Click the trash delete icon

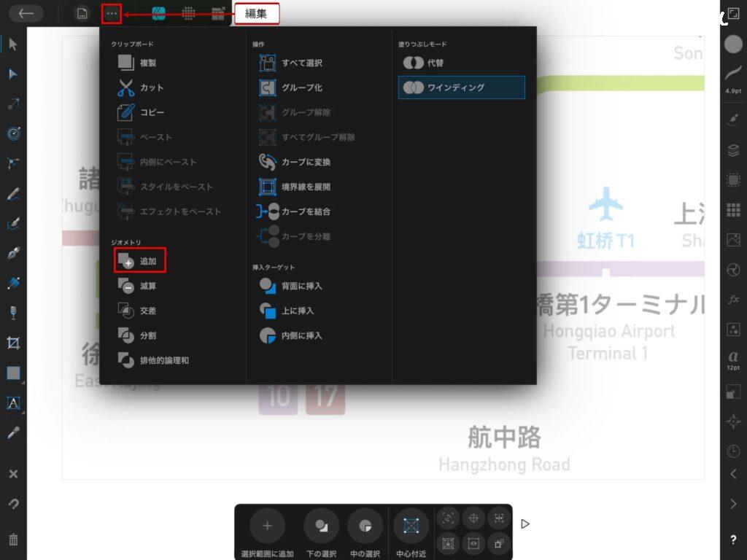click(x=13, y=540)
